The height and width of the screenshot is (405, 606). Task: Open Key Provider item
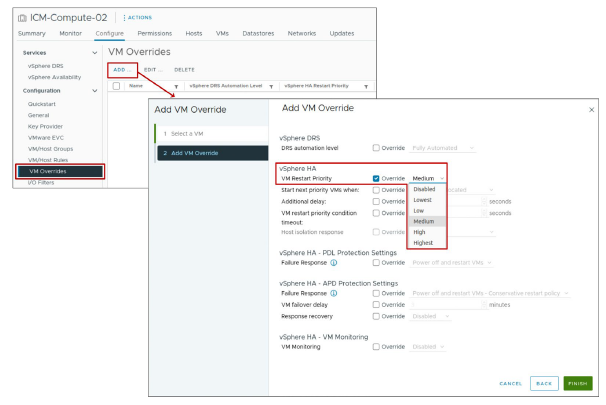45,126
